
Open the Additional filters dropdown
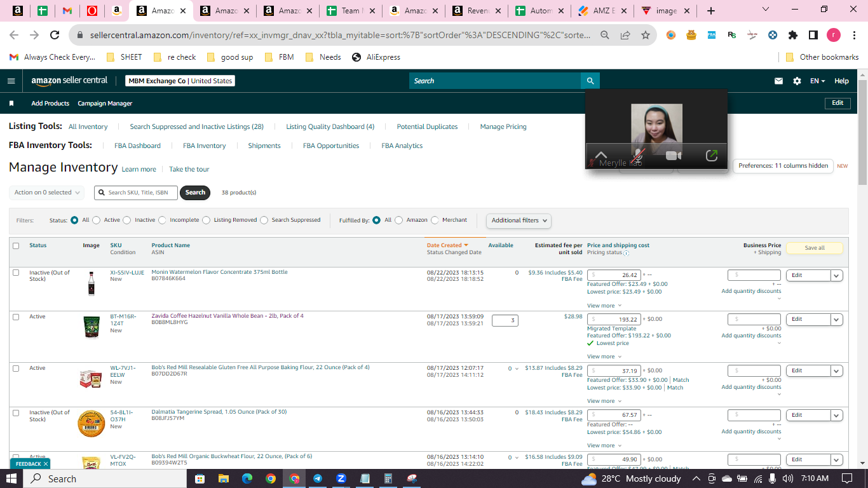(x=519, y=220)
